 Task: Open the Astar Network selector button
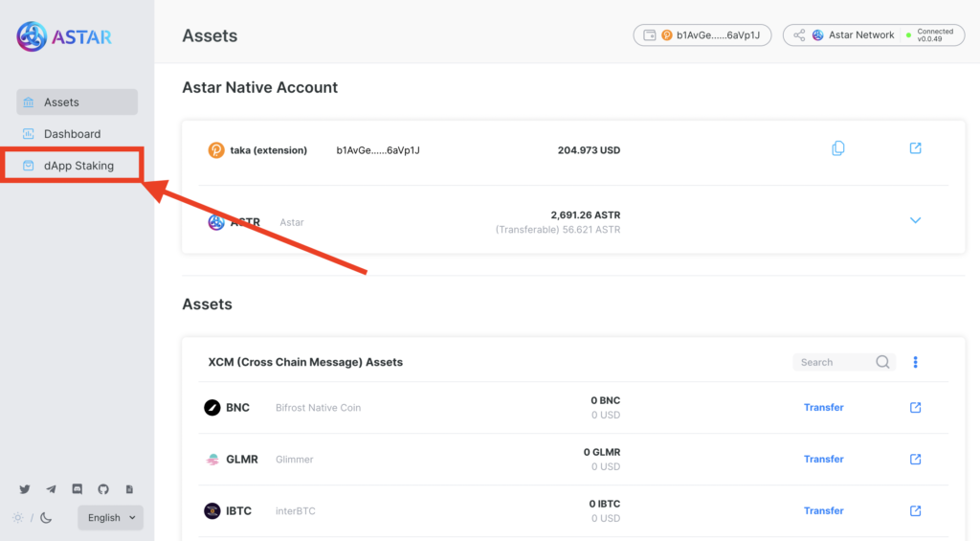pyautogui.click(x=873, y=35)
